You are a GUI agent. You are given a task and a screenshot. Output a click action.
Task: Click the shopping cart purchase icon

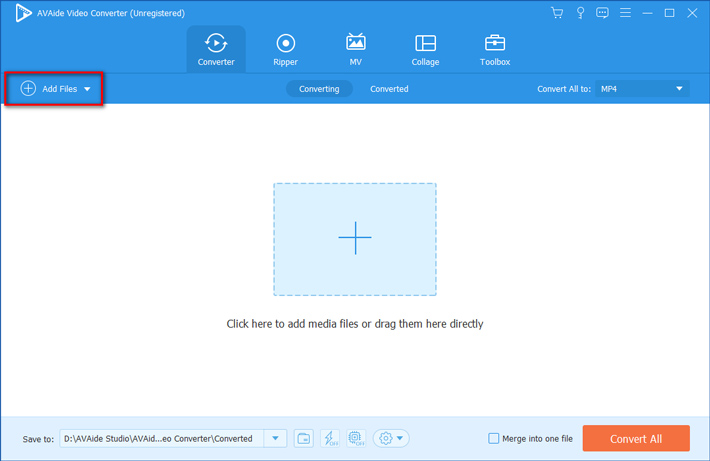pos(557,12)
